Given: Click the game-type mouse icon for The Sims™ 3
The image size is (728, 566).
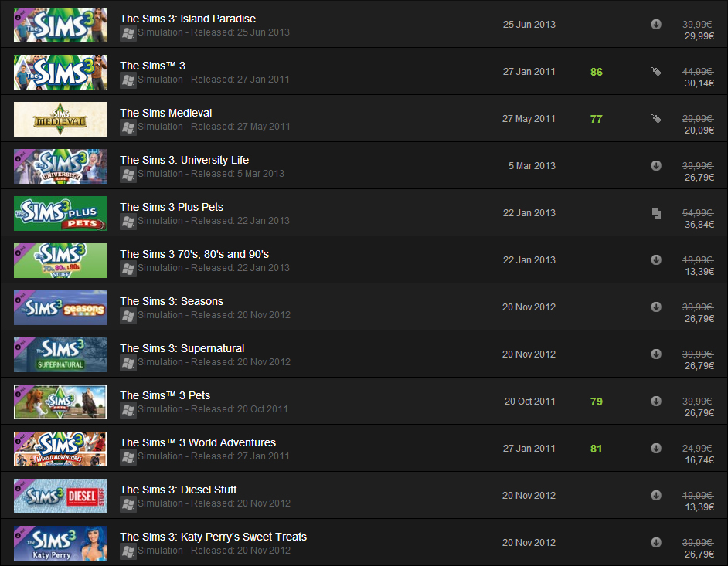Looking at the screenshot, I should point(655,72).
